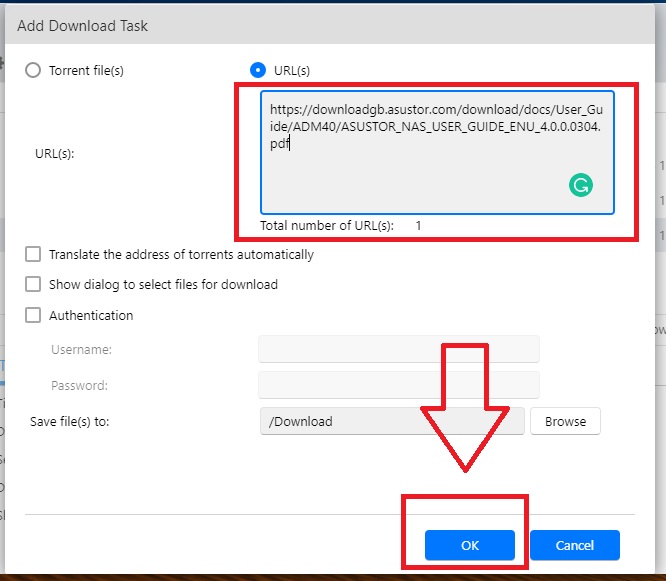The height and width of the screenshot is (581, 666).
Task: Click the Torrent file(s) label text
Action: [86, 70]
